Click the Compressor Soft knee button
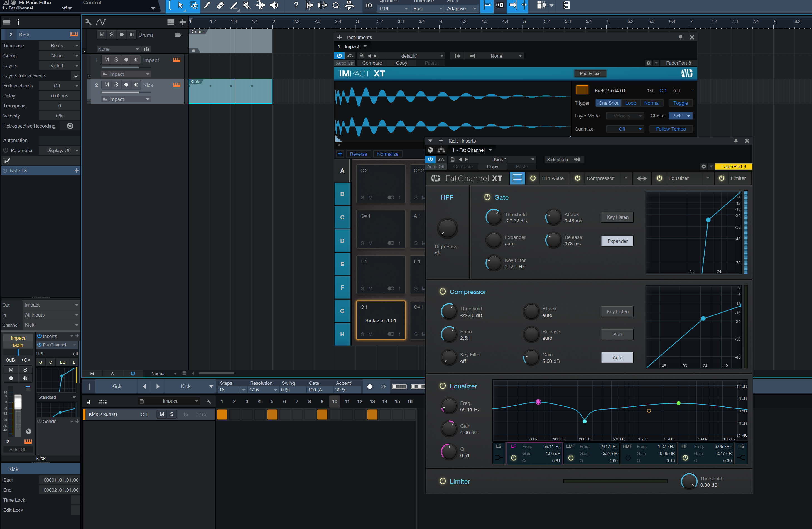 coord(617,334)
